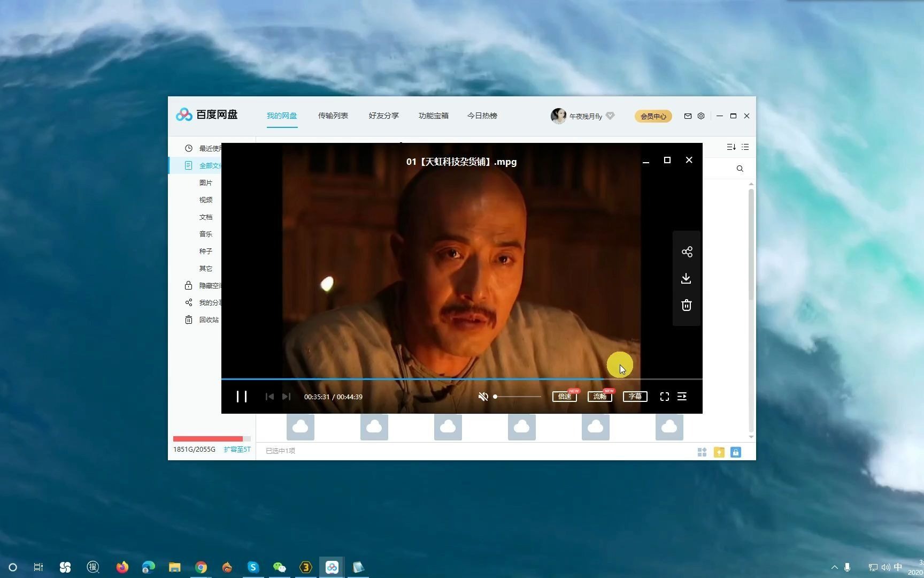Switch to list view mode

pyautogui.click(x=745, y=147)
